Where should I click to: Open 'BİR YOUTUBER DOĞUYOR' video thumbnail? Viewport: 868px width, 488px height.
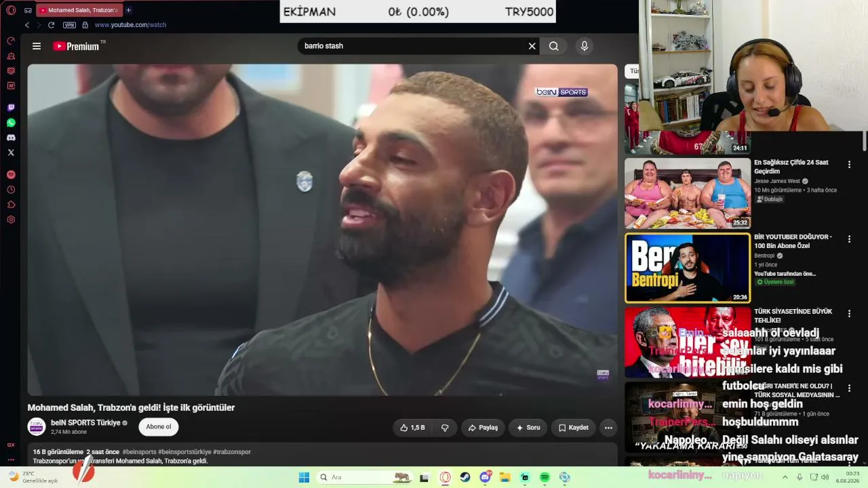(x=688, y=268)
